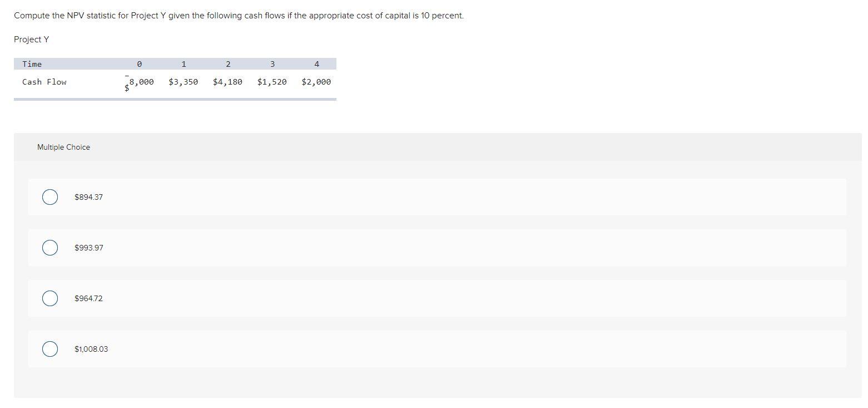Select the radio button for $894.37

(49, 197)
